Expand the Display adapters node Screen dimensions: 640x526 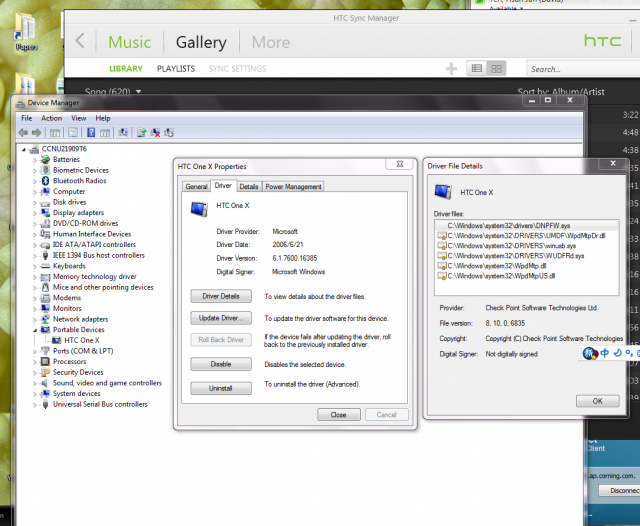35,213
